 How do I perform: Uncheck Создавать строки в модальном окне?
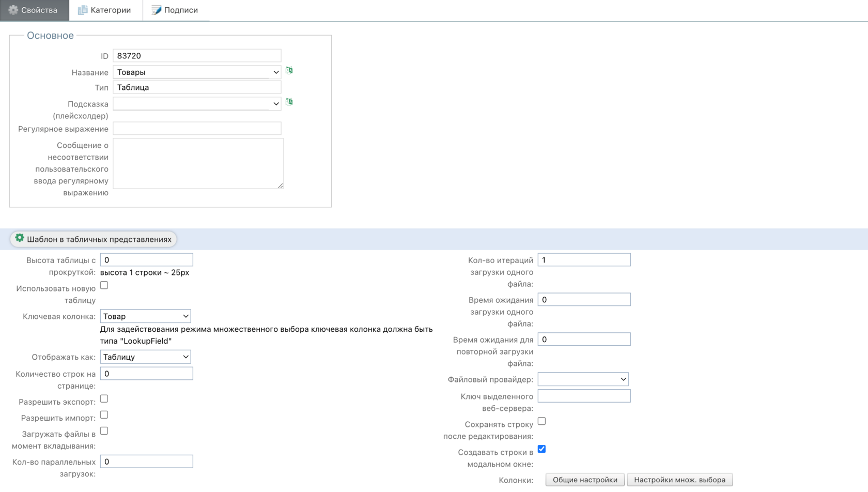tap(541, 449)
